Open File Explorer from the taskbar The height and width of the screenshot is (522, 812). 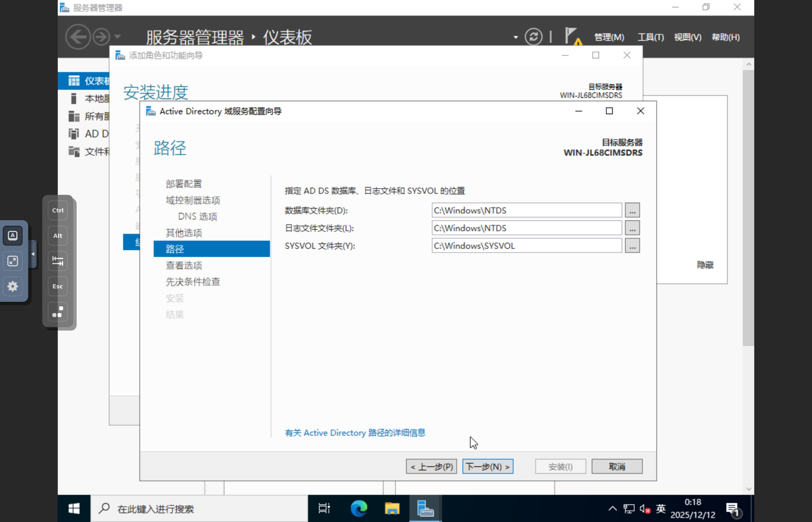392,508
